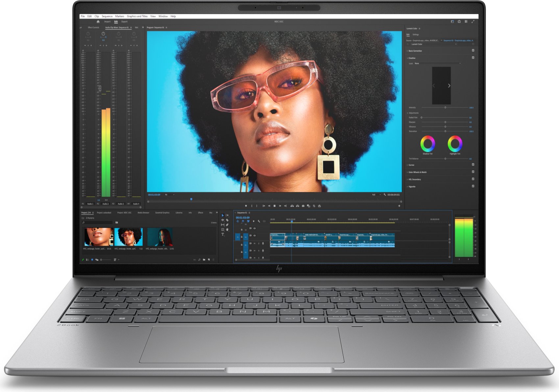The width and height of the screenshot is (559, 392).
Task: Select the Razor tool in the tools panel
Action: (227, 220)
